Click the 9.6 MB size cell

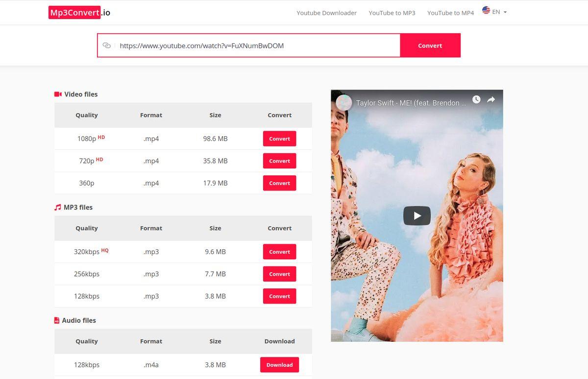tap(216, 252)
